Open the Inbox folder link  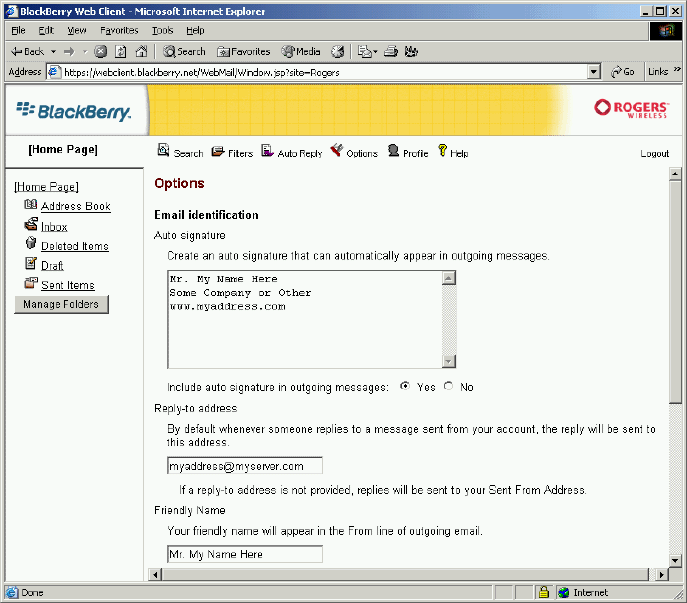pyautogui.click(x=54, y=227)
